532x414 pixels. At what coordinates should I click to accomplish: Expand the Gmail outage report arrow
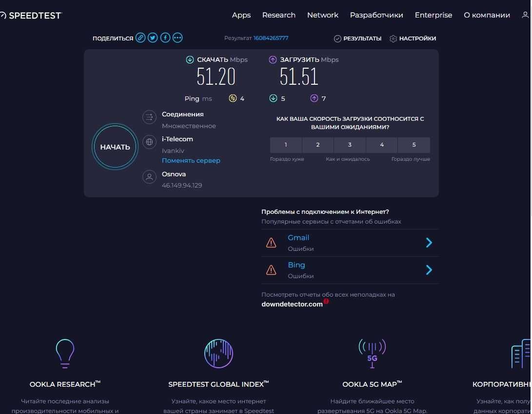(x=429, y=243)
